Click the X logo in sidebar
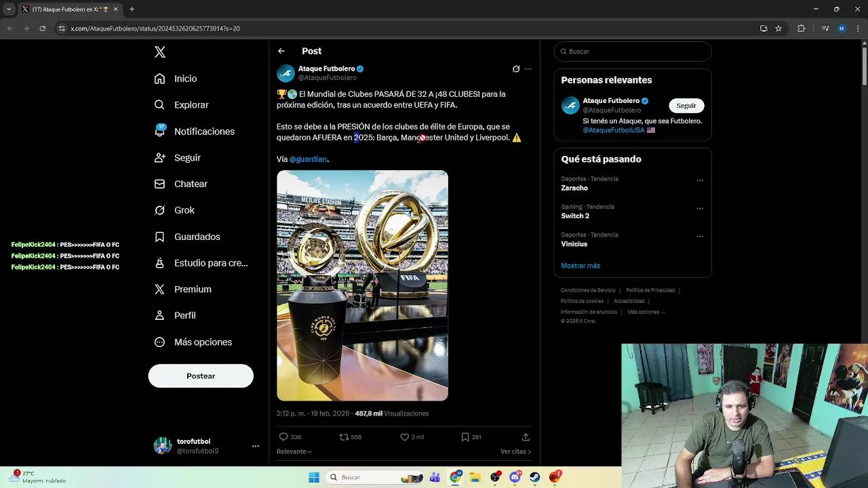 [160, 52]
